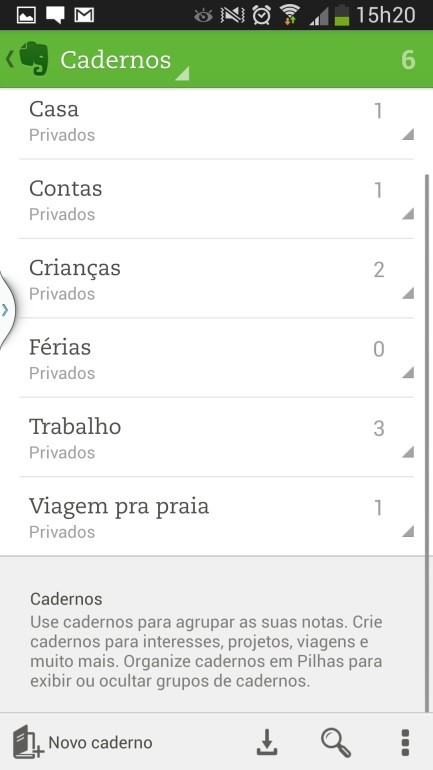Tap the notebook count 6 in header
Image resolution: width=433 pixels, height=770 pixels.
(x=408, y=60)
